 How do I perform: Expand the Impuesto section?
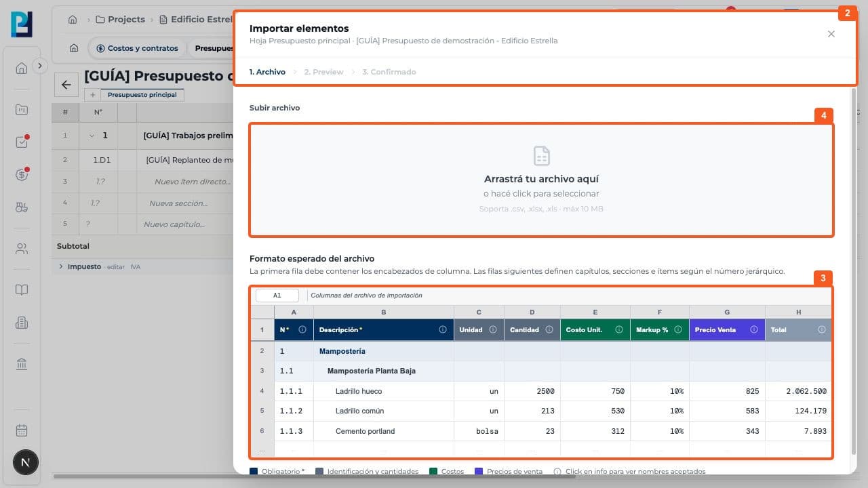pos(61,267)
